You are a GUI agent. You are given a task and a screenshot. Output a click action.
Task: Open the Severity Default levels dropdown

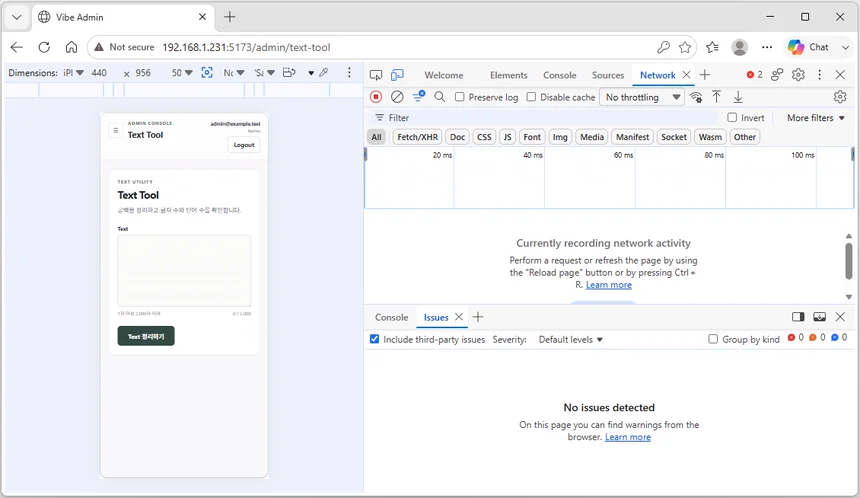click(x=570, y=339)
